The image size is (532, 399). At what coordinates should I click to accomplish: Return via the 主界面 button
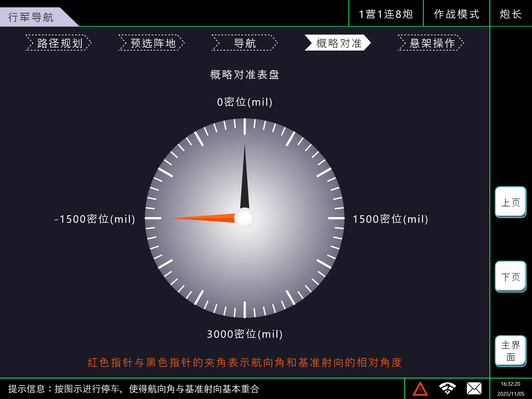[x=510, y=351]
